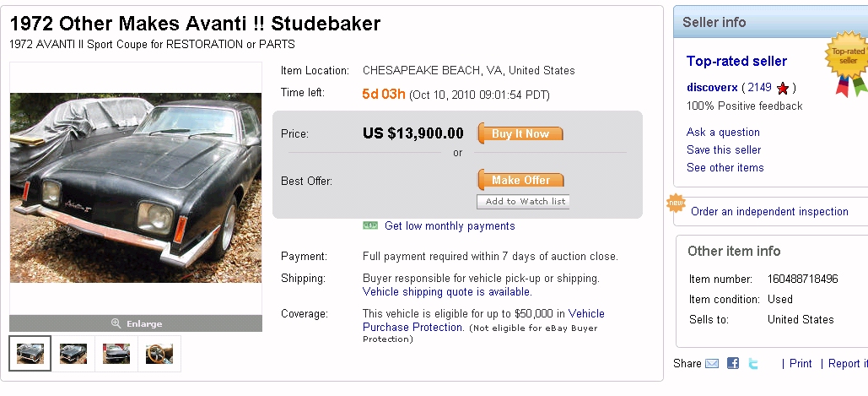Share listing on Facebook
This screenshot has width=868, height=396.
[733, 363]
